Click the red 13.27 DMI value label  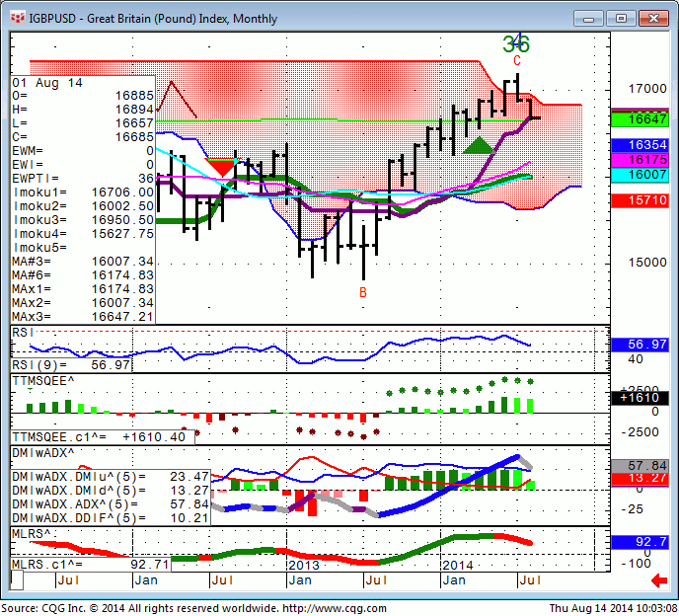(640, 478)
